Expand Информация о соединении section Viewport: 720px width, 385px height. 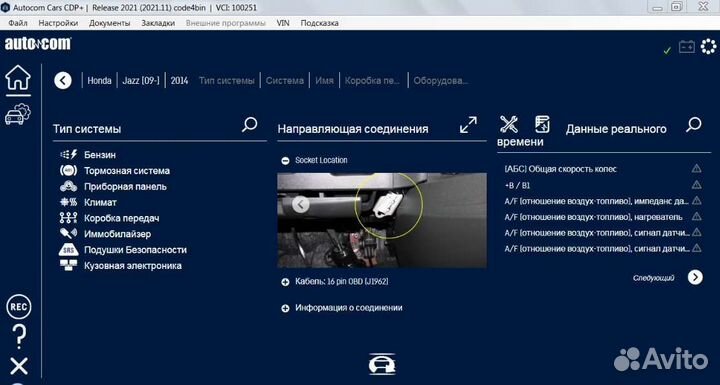285,308
